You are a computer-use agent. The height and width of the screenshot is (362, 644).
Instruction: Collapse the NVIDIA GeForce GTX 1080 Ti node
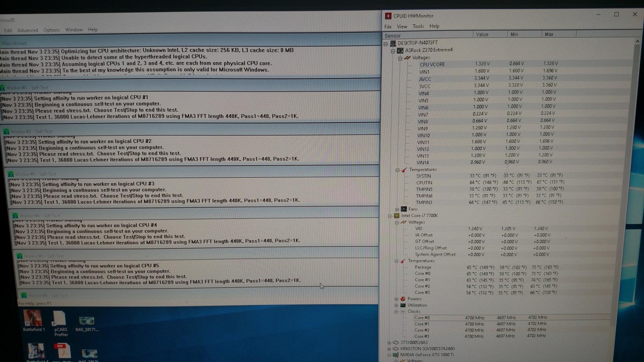(x=389, y=355)
